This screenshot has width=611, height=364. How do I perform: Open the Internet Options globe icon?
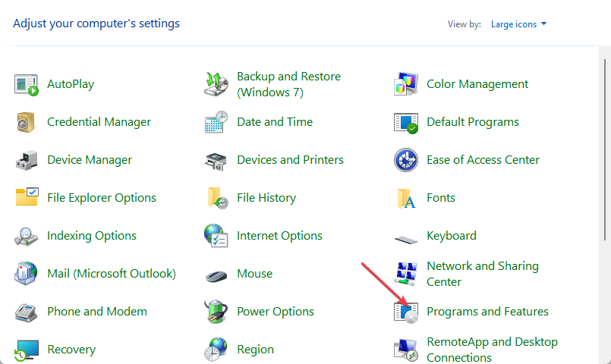[216, 236]
